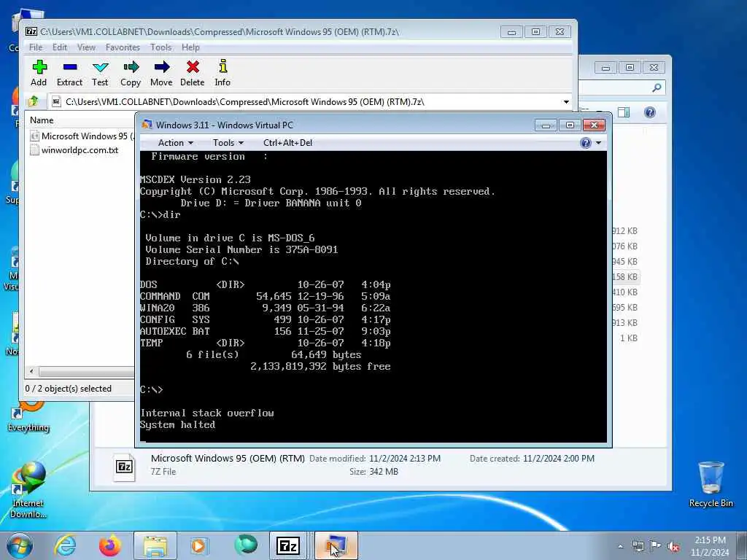Image resolution: width=747 pixels, height=560 pixels.
Task: Open the Favorites menu in 7-Zip
Action: (123, 47)
